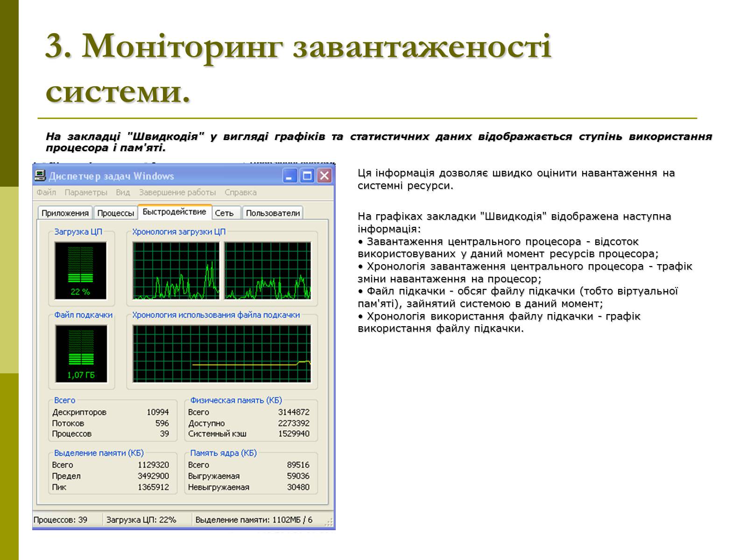Image resolution: width=747 pixels, height=560 pixels.
Task: Show the Пользователи tab
Action: [273, 213]
